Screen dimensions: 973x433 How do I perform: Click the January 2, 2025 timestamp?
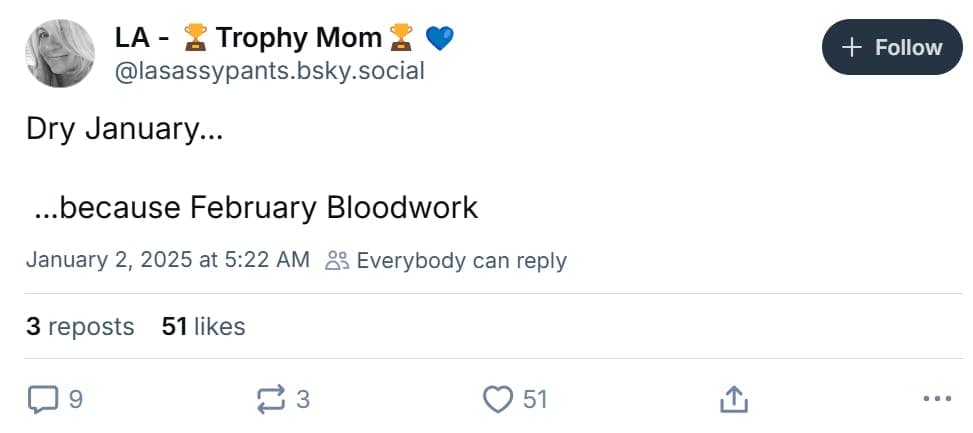pyautogui.click(x=168, y=261)
